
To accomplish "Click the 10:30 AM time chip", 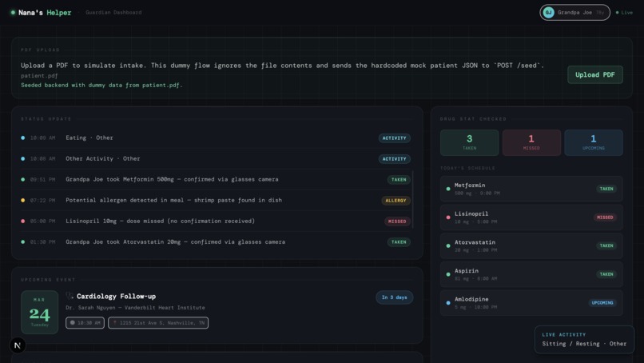I will pos(85,323).
